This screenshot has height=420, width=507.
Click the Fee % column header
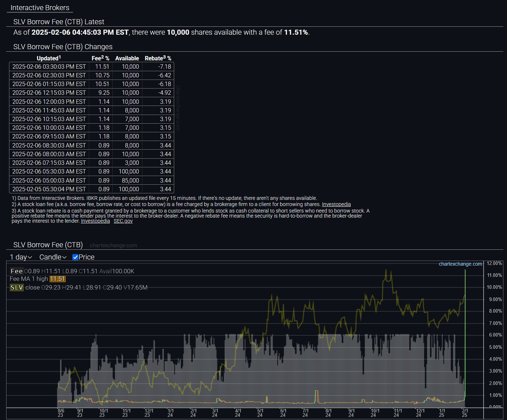pos(100,58)
